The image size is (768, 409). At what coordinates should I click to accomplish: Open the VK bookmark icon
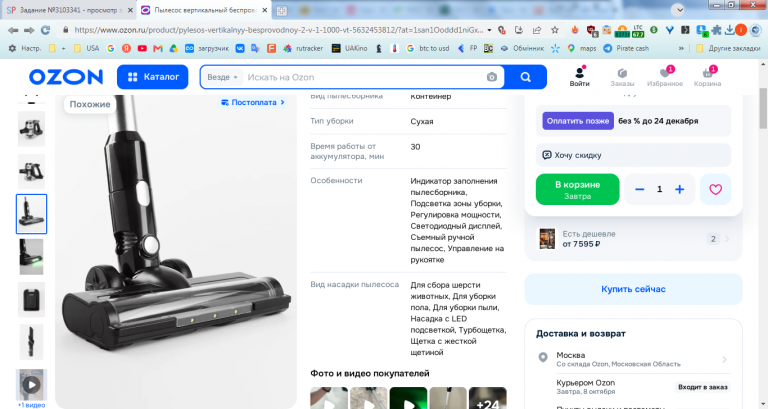click(x=240, y=48)
